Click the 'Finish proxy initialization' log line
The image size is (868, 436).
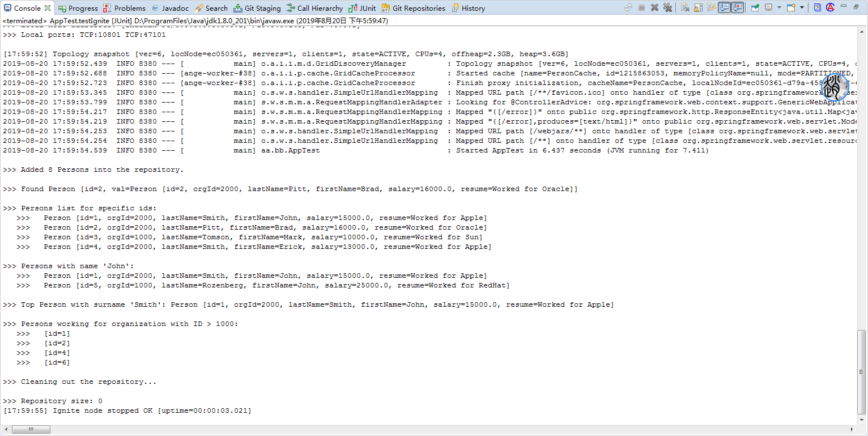431,83
